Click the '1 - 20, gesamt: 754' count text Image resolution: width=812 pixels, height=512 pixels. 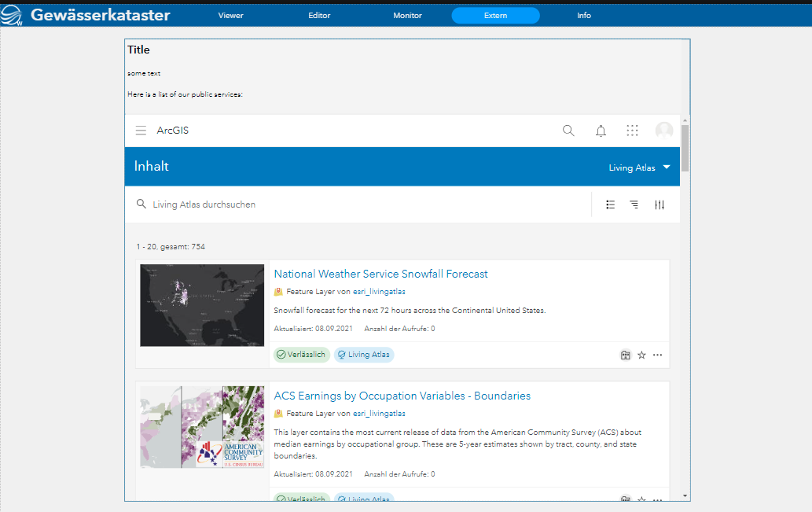pos(171,247)
